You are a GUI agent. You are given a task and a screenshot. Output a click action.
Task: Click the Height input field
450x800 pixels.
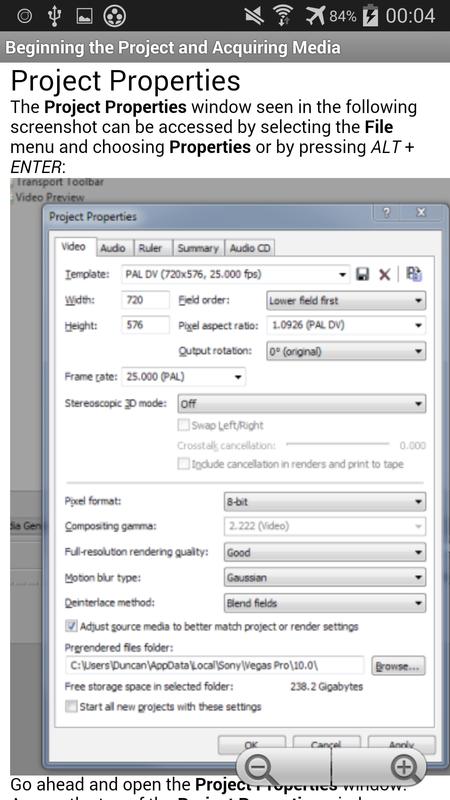[145, 325]
